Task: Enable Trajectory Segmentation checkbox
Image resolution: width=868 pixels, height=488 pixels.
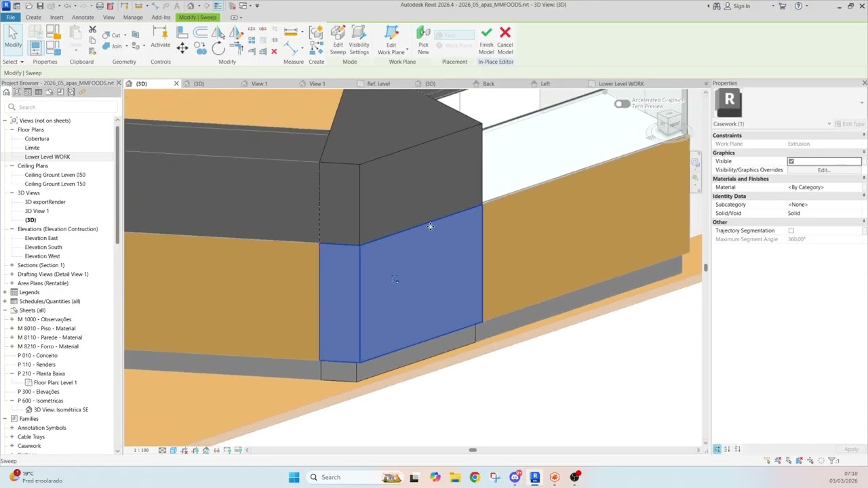Action: [x=791, y=231]
